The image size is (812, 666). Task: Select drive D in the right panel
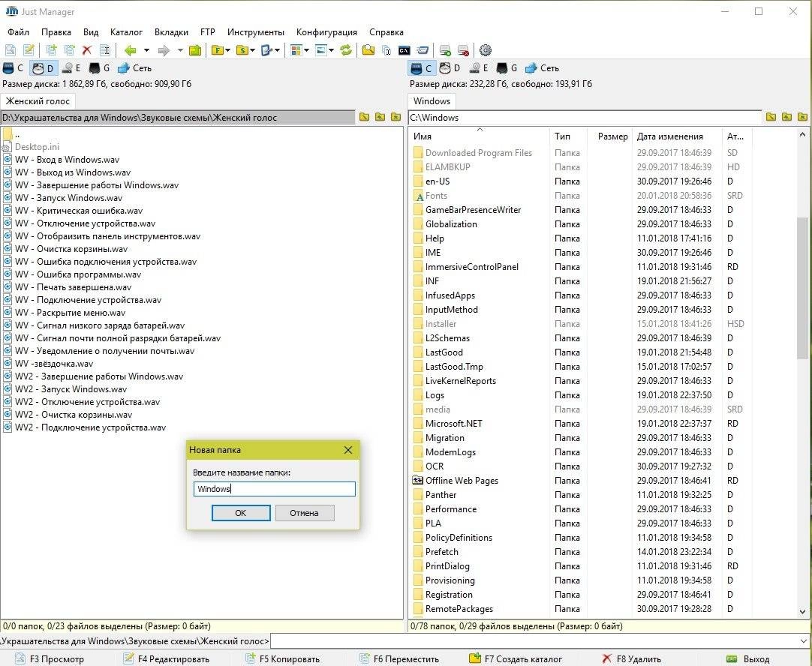coord(450,67)
